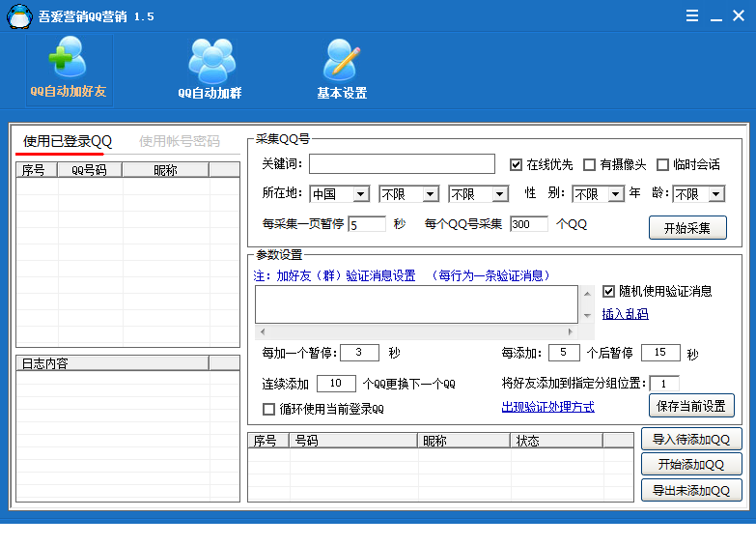Image resolution: width=756 pixels, height=546 pixels.
Task: Click the 每个QQ号采集 count field
Action: coord(529,224)
